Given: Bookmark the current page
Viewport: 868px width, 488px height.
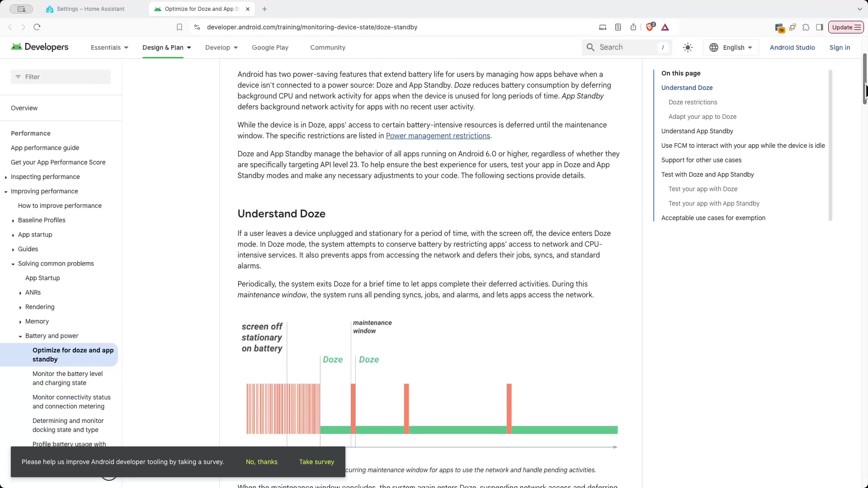Looking at the screenshot, I should pyautogui.click(x=179, y=27).
